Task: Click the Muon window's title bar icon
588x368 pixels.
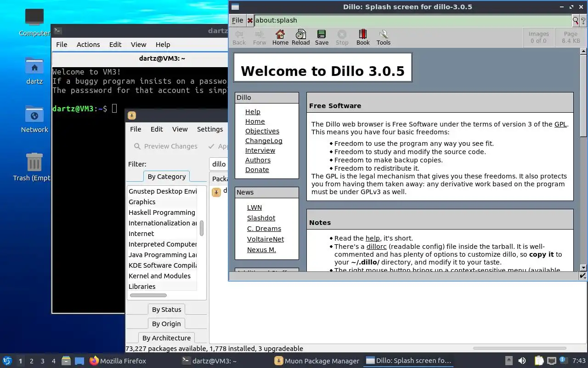Action: (x=132, y=115)
